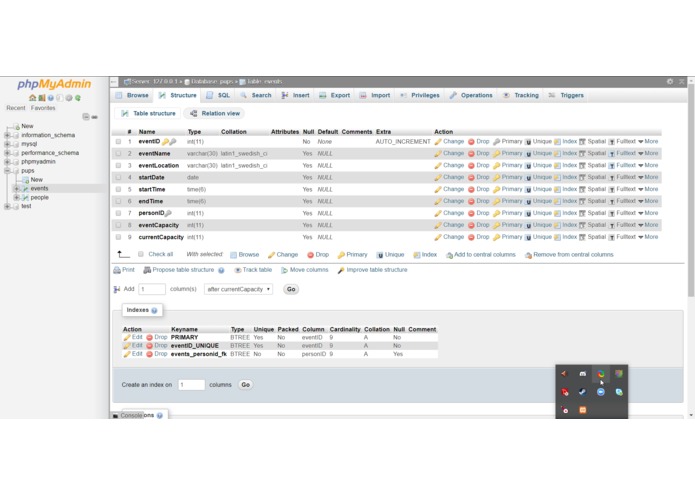The image size is (695, 494).
Task: Click the collapse-all icon in the navigation tree
Action: [x=86, y=117]
